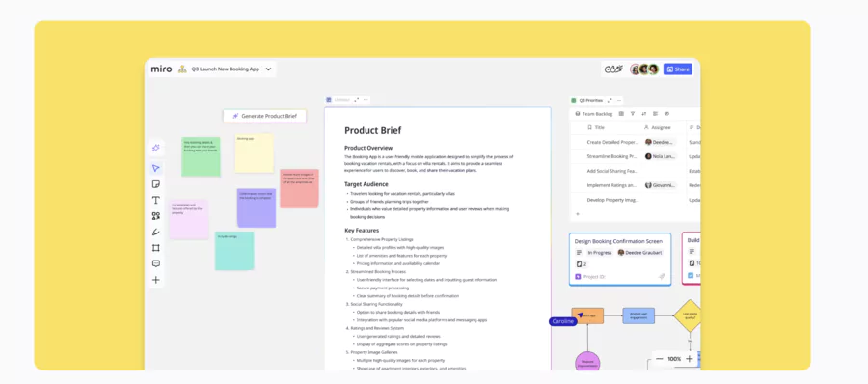Select the Frame tool
Viewport: 868px width, 384px height.
[x=156, y=248]
